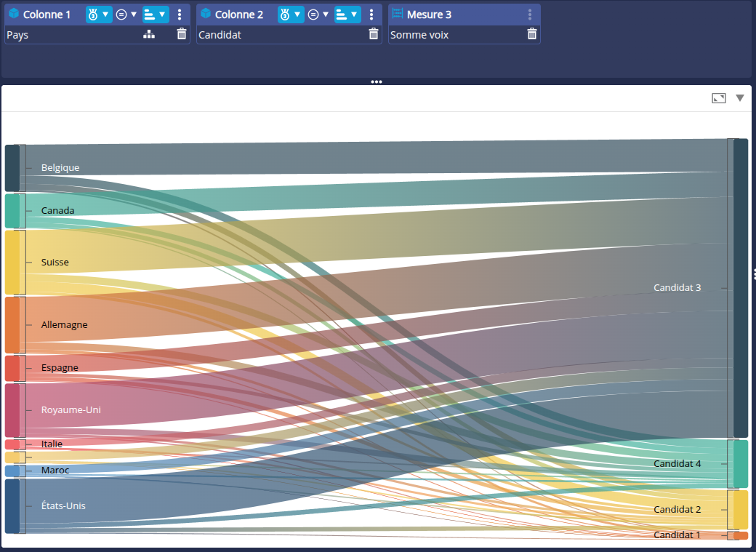Image resolution: width=756 pixels, height=552 pixels.
Task: Click the yellow Suisse node bar
Action: (12, 263)
